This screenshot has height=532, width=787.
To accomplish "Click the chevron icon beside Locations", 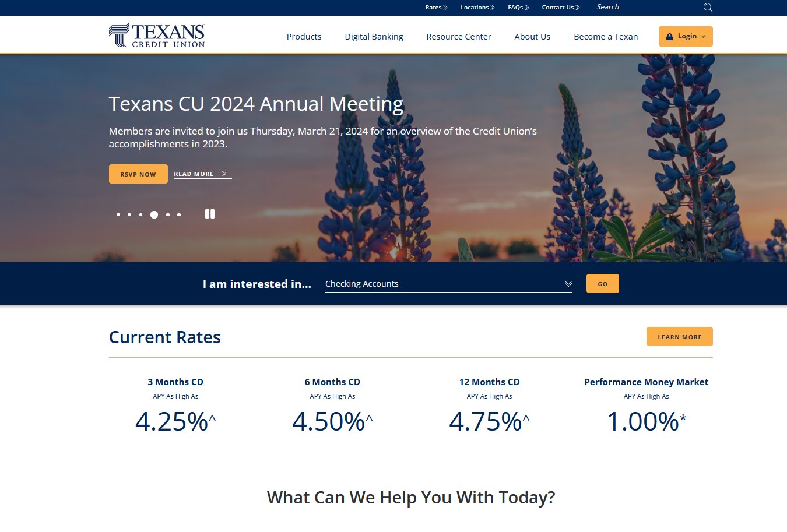I will pyautogui.click(x=493, y=8).
